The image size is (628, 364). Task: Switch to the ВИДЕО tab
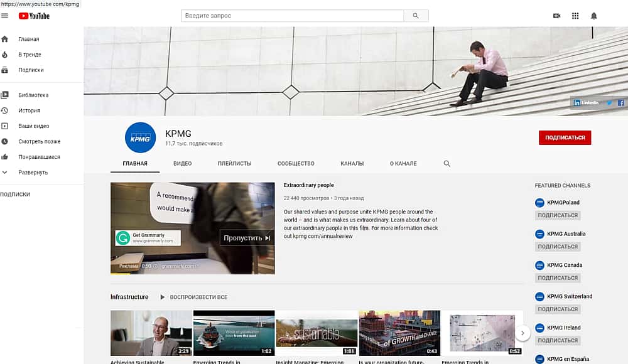click(x=182, y=163)
